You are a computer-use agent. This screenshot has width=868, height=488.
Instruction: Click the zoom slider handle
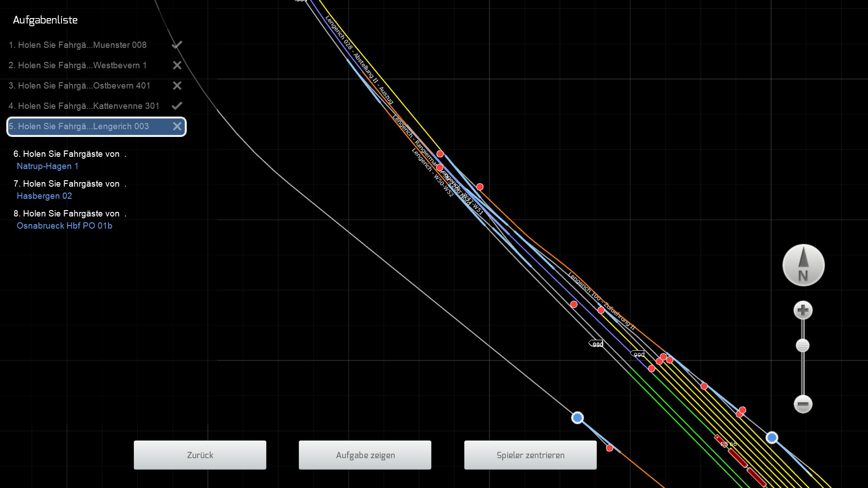tap(802, 346)
